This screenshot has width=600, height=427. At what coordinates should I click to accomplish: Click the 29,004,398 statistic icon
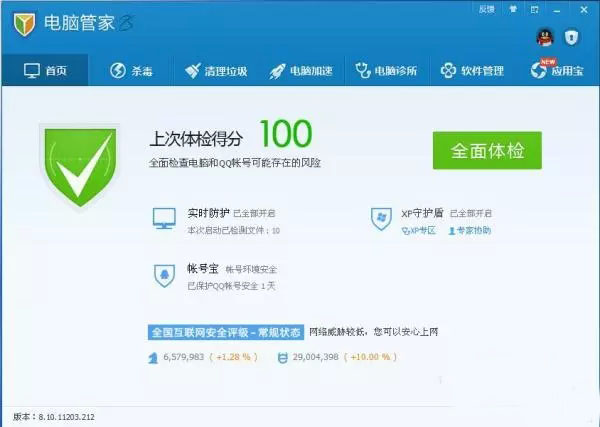(282, 358)
